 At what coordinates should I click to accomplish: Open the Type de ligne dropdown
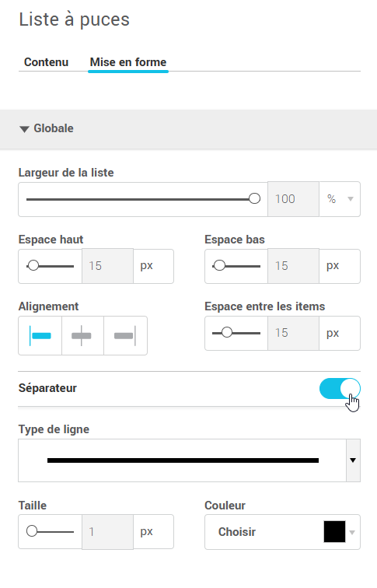353,460
